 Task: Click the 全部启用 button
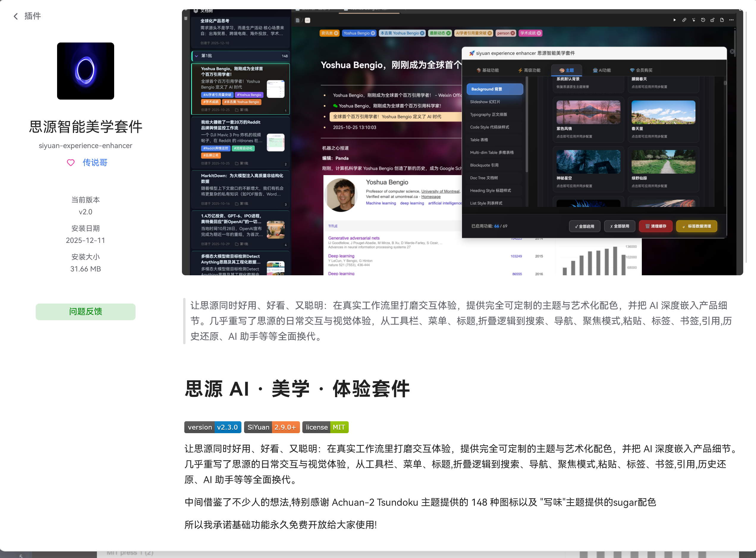click(x=584, y=226)
